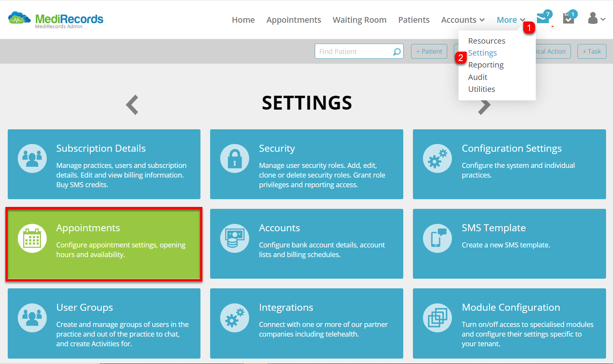Screen dimensions: 613x364
Task: Click the Integrations gears icon
Action: point(234,318)
